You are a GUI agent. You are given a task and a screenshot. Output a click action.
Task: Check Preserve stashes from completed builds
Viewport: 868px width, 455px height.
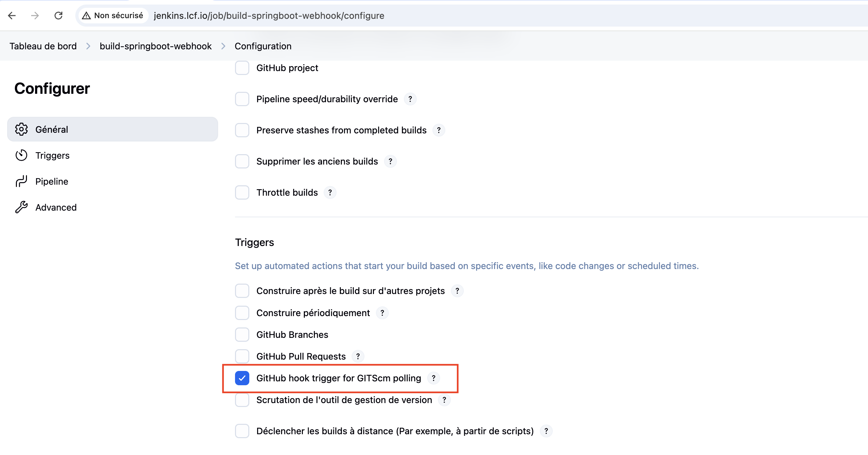point(242,130)
